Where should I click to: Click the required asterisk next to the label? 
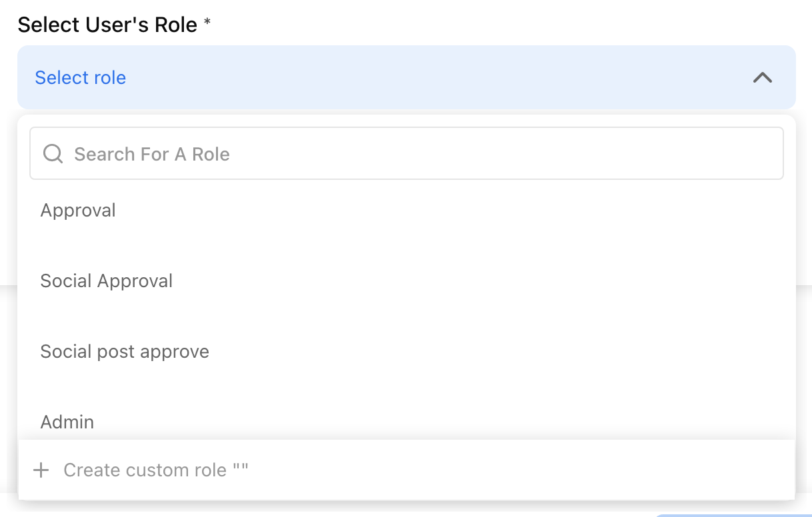point(207,23)
